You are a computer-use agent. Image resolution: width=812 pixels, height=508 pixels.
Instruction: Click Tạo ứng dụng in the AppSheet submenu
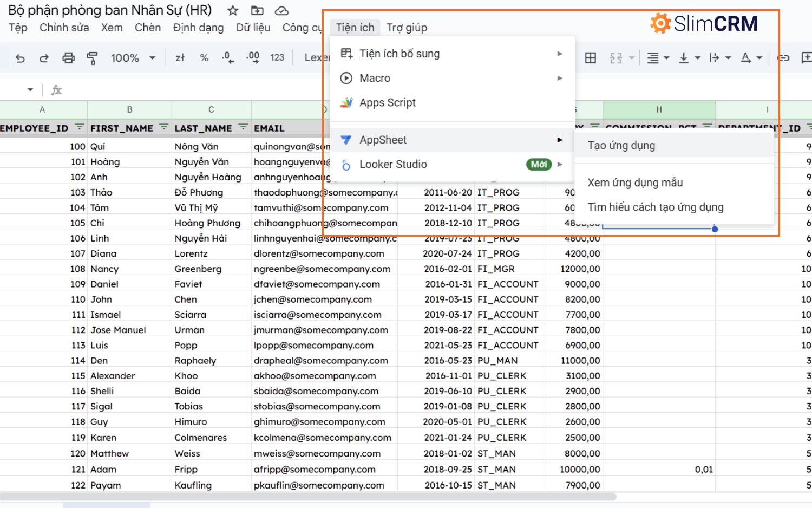pos(621,145)
